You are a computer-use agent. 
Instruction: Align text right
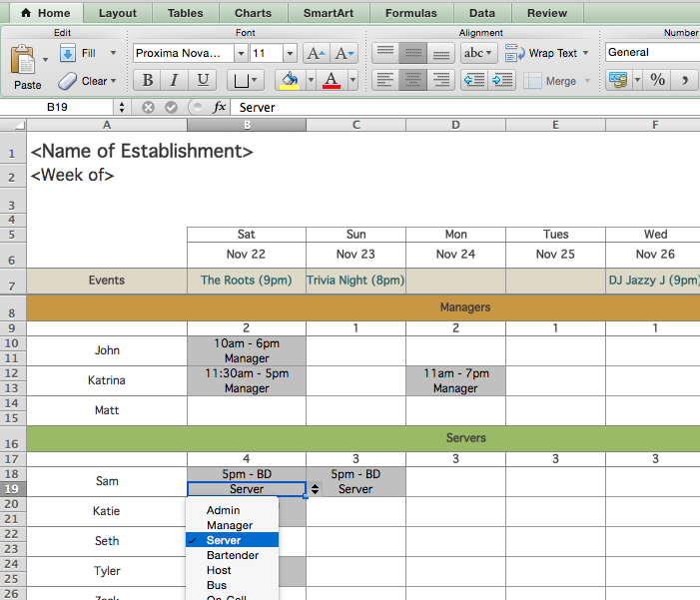point(440,81)
